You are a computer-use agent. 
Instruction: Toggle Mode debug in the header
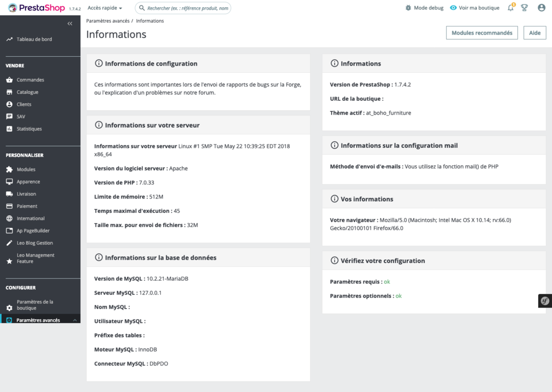(x=424, y=8)
